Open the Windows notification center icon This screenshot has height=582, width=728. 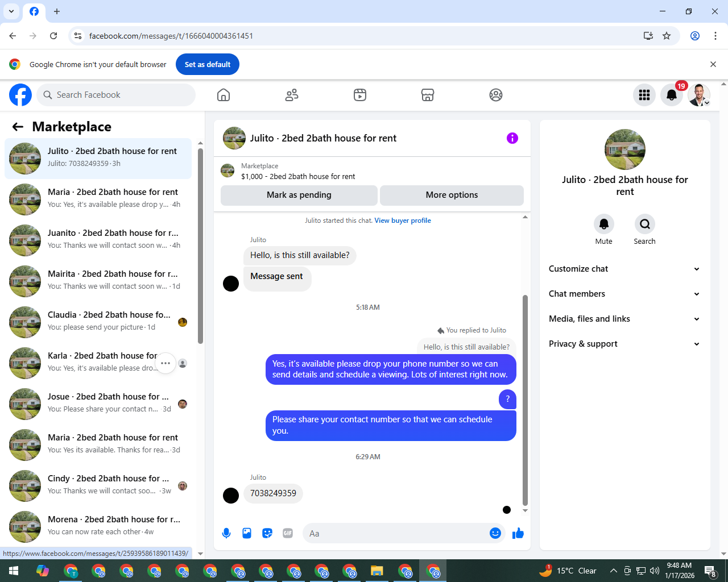710,571
